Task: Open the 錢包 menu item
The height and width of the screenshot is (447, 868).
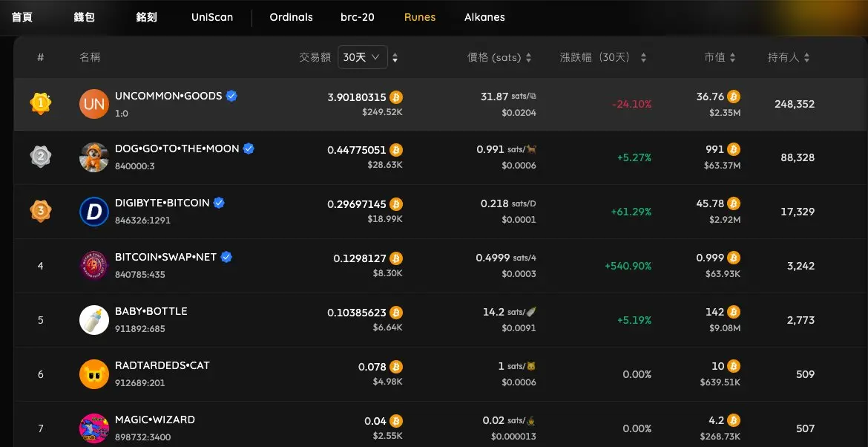Action: tap(84, 17)
